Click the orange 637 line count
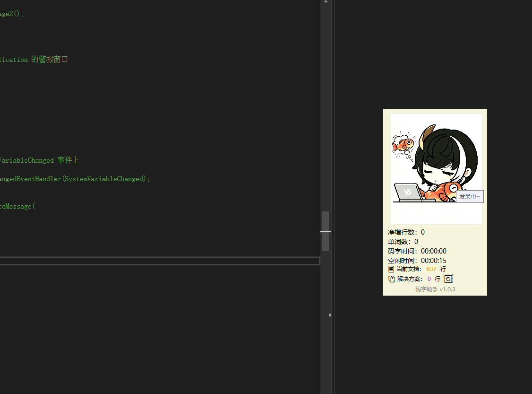 point(431,269)
